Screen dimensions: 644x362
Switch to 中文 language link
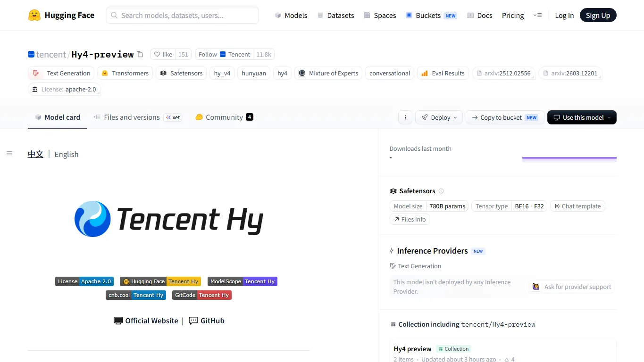pyautogui.click(x=35, y=154)
